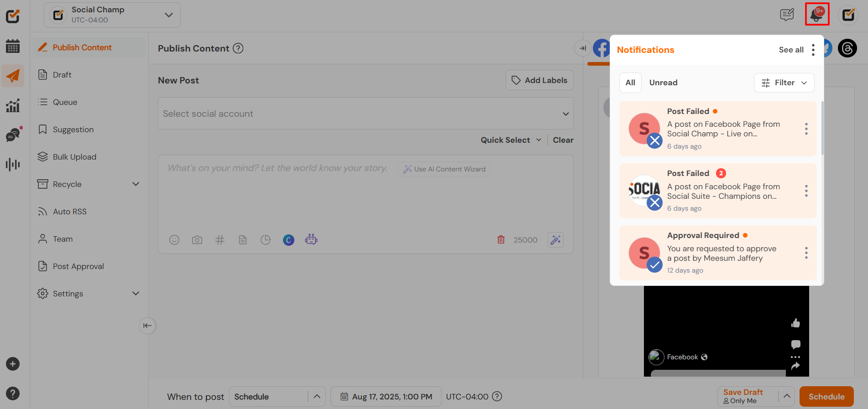868x409 pixels.
Task: Open Bulk Upload in sidebar
Action: click(89, 157)
